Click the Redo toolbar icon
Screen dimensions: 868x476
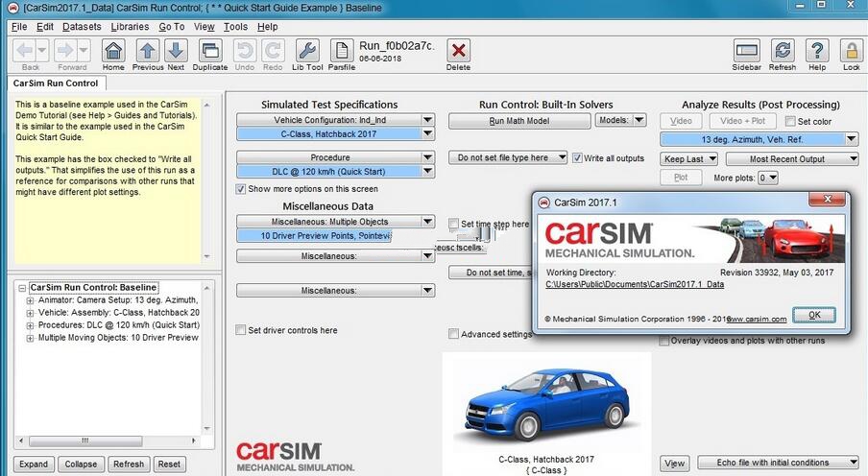pyautogui.click(x=273, y=51)
